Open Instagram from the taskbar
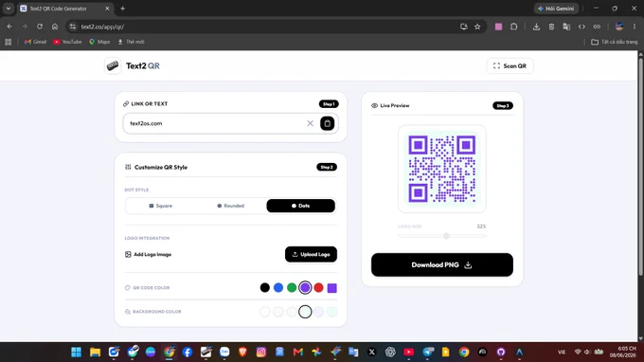 pos(261,353)
